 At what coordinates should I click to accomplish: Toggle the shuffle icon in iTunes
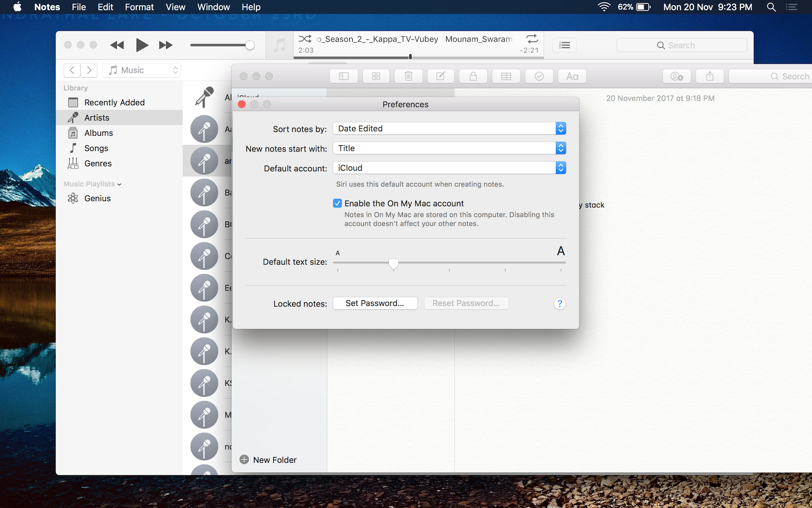(304, 39)
